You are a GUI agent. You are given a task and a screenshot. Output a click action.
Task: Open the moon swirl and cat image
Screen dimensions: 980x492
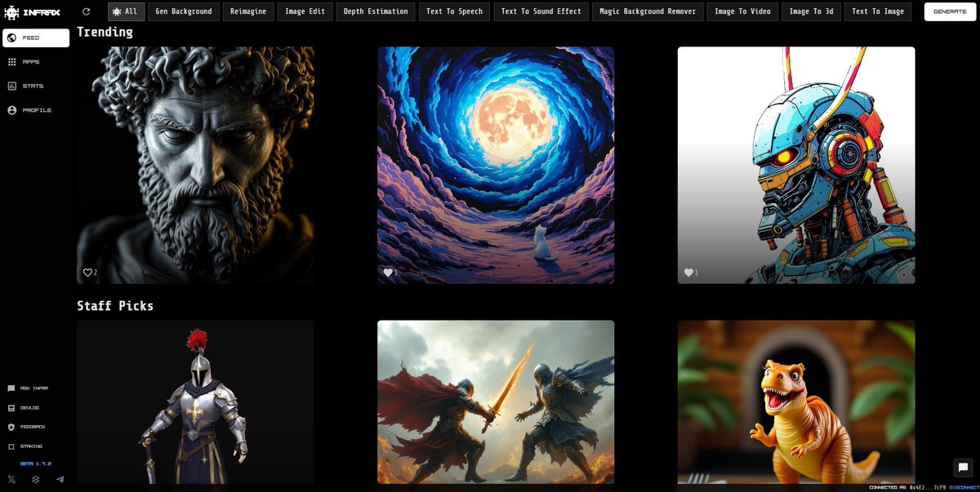[496, 165]
